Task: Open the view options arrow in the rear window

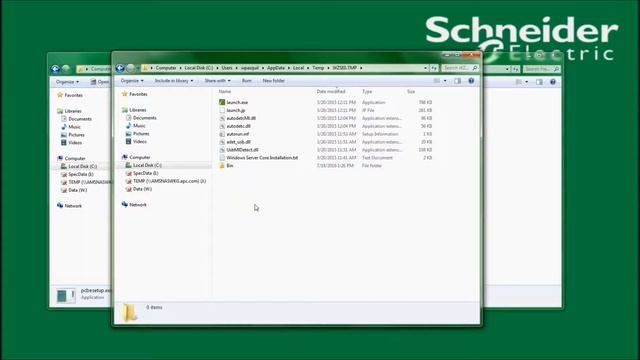Action: [x=527, y=82]
